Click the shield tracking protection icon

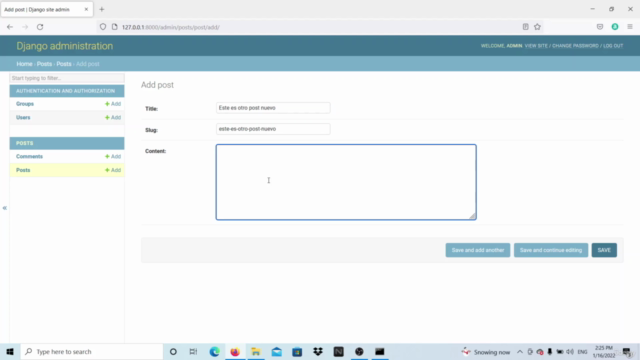pos(103,27)
